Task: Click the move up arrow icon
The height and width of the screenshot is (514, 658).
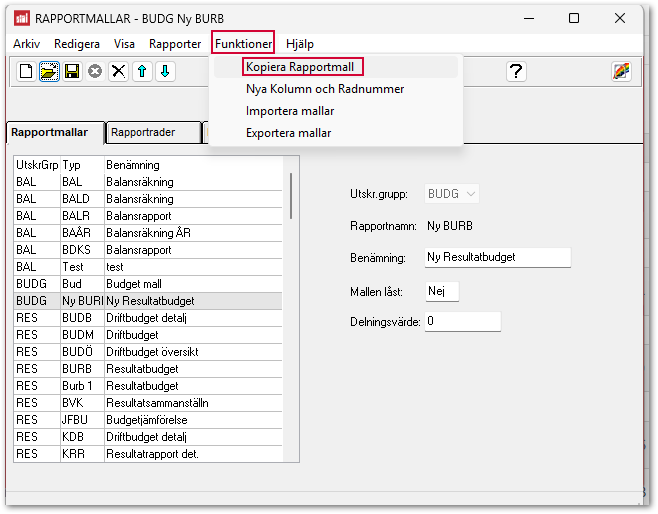Action: coord(142,71)
